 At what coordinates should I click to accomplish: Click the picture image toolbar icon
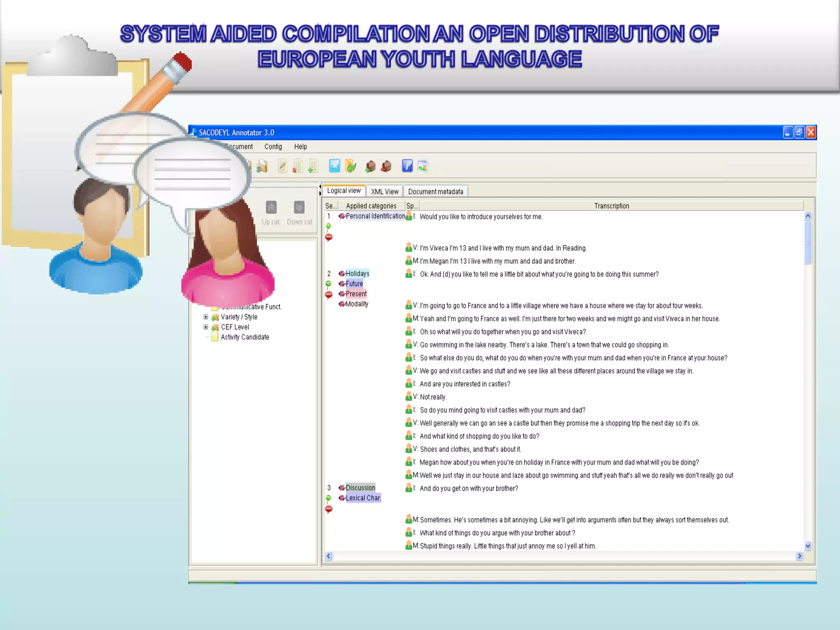423,166
